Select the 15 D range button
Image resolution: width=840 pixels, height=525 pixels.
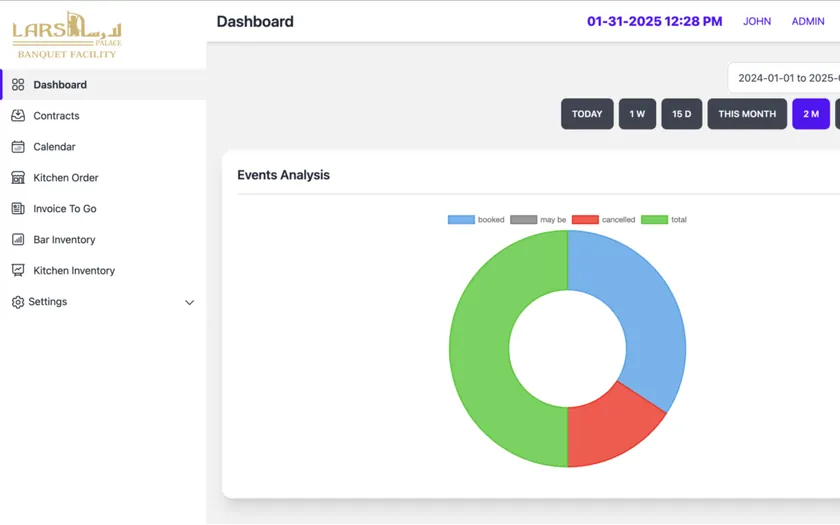[681, 114]
